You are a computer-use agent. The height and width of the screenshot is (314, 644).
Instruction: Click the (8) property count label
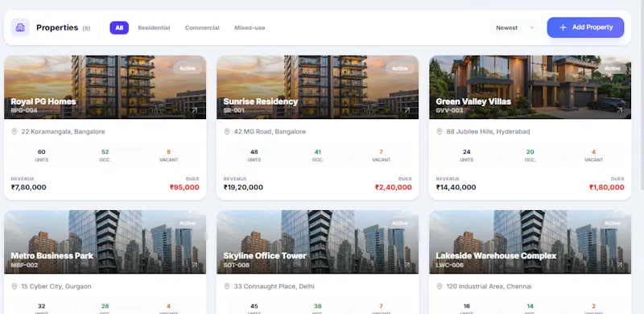pos(86,28)
